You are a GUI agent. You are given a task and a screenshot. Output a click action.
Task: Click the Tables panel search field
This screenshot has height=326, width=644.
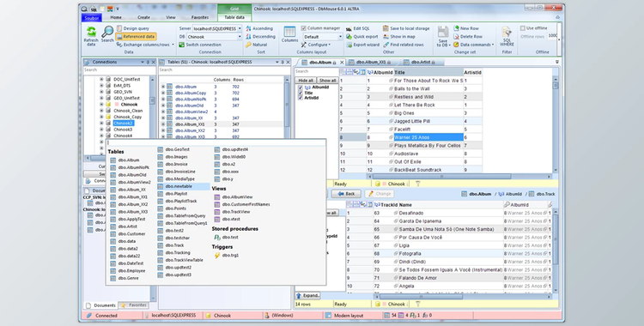pos(224,70)
